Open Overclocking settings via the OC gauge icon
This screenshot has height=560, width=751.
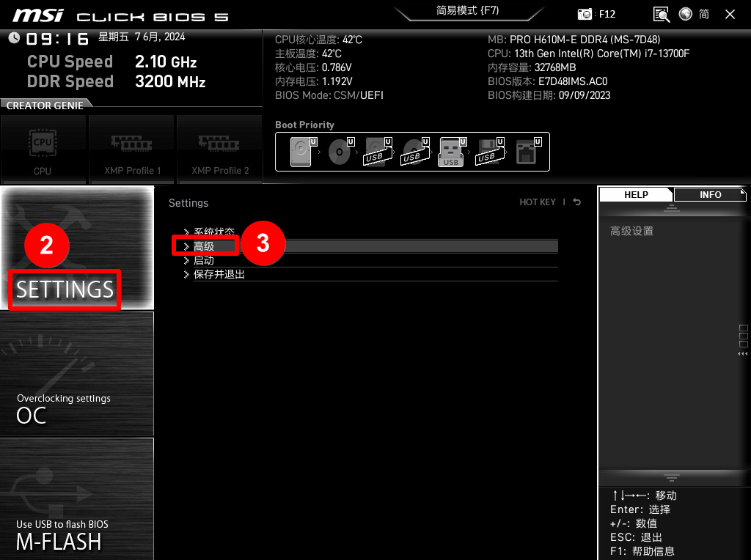(x=76, y=374)
